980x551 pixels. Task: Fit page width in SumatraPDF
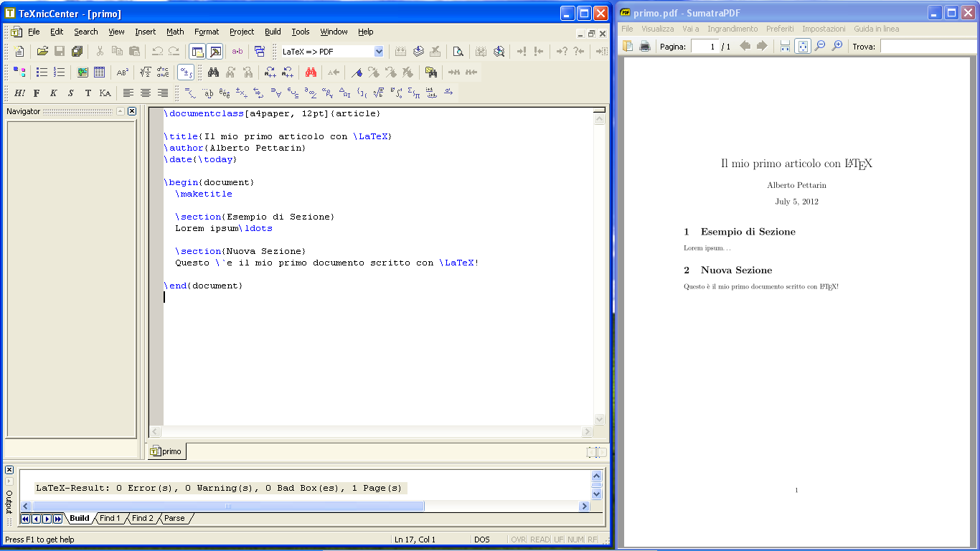click(x=785, y=46)
